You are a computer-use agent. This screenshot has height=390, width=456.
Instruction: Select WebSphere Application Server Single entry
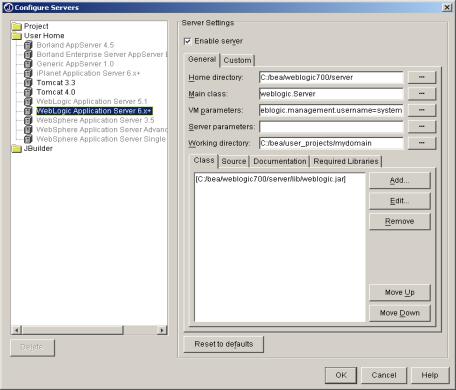tap(101, 139)
